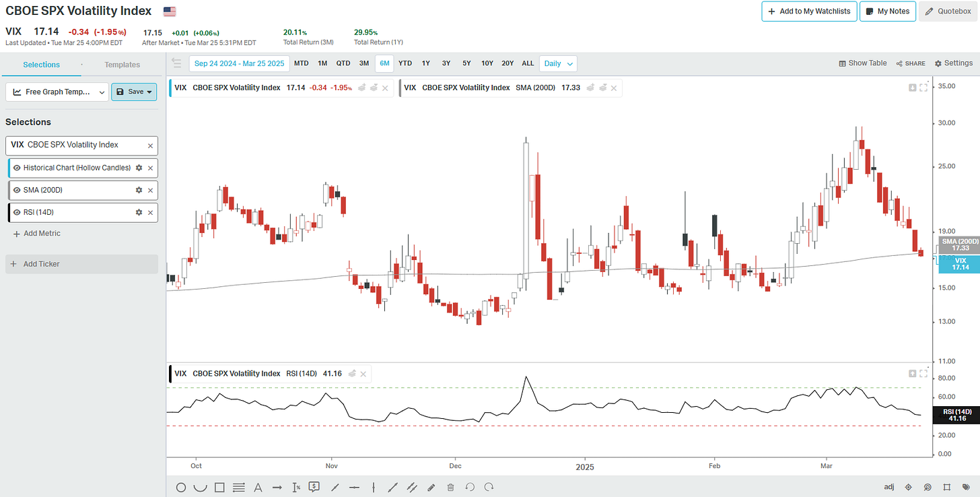Undo the last drawing action
Image resolution: width=980 pixels, height=497 pixels.
(x=470, y=488)
